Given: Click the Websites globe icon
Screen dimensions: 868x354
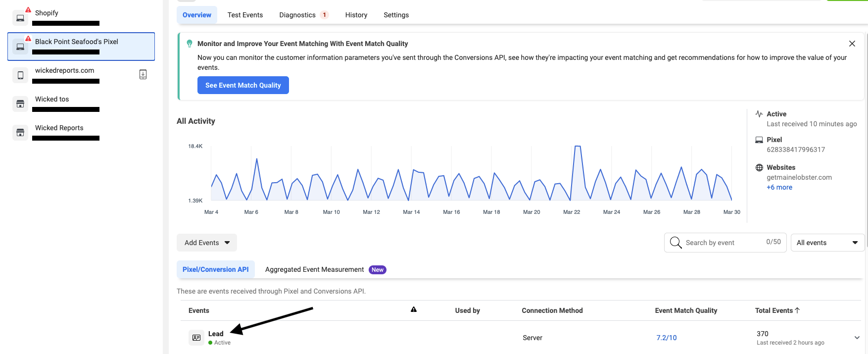Looking at the screenshot, I should tap(759, 167).
